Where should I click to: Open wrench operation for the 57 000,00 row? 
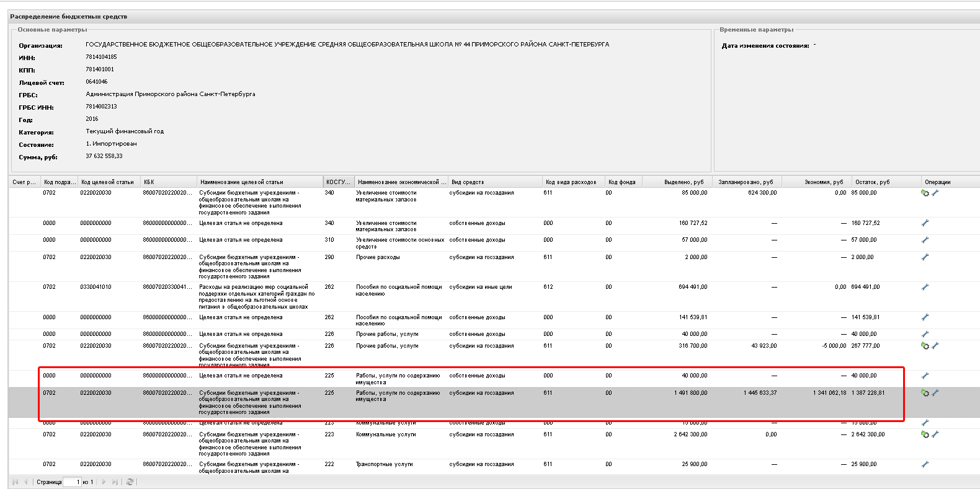tap(925, 240)
